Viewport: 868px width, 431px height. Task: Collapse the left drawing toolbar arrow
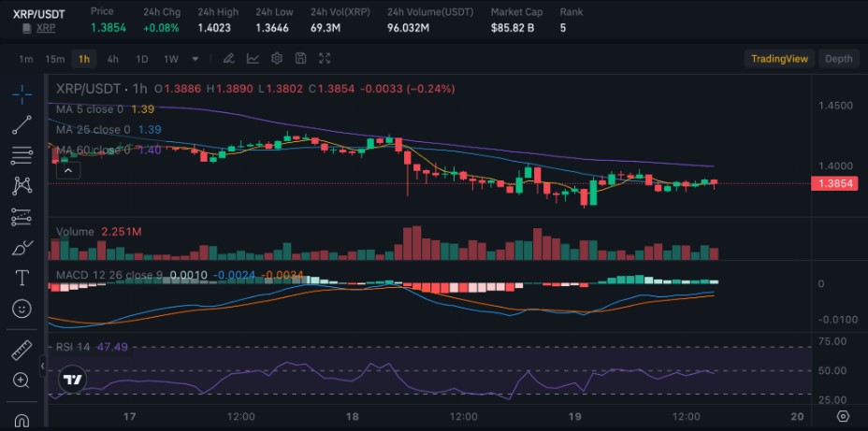pos(43,366)
